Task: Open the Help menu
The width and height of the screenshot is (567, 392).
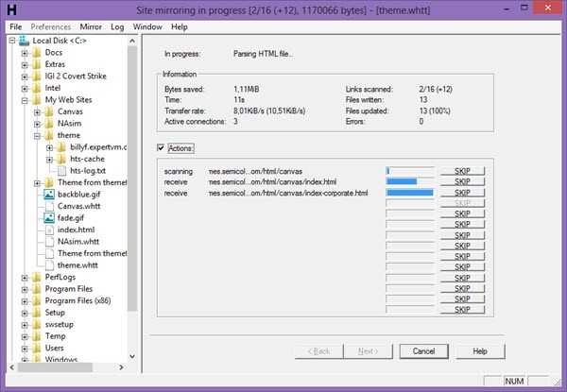Action: pyautogui.click(x=180, y=26)
